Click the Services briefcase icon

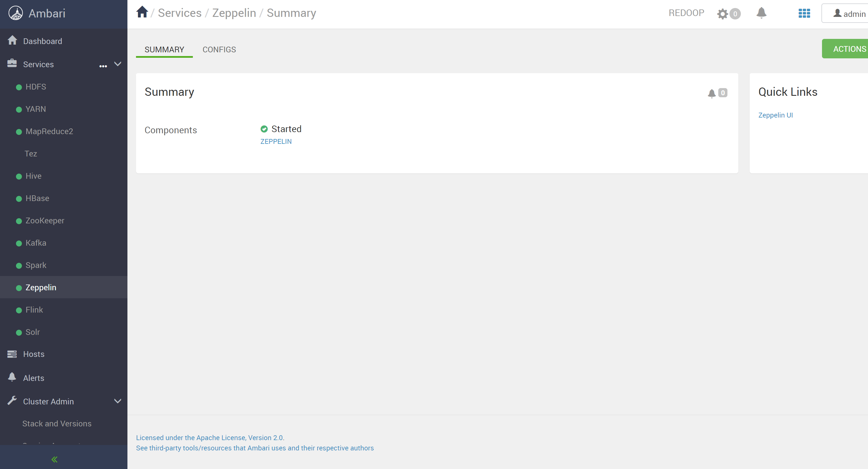point(12,63)
